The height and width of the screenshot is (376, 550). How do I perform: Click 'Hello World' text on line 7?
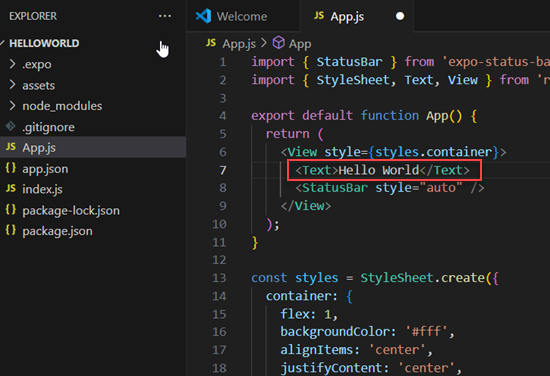[x=379, y=170]
